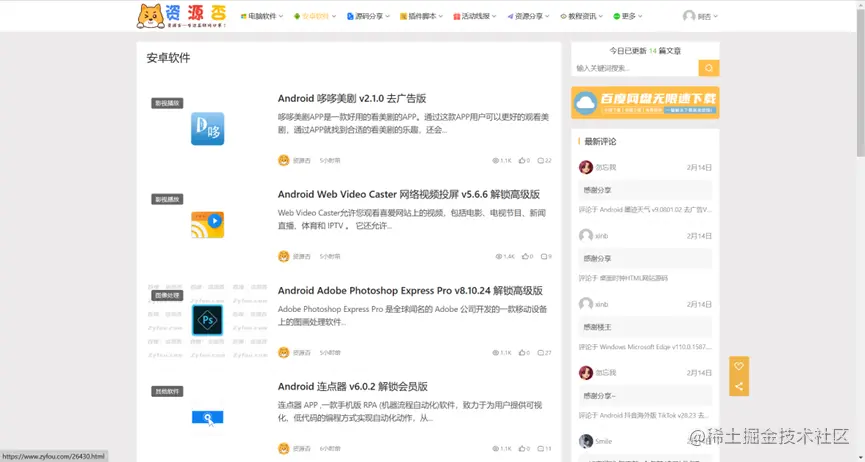The height and width of the screenshot is (462, 865).
Task: Open the 9 comments icon on Web Video Caster
Action: click(546, 257)
